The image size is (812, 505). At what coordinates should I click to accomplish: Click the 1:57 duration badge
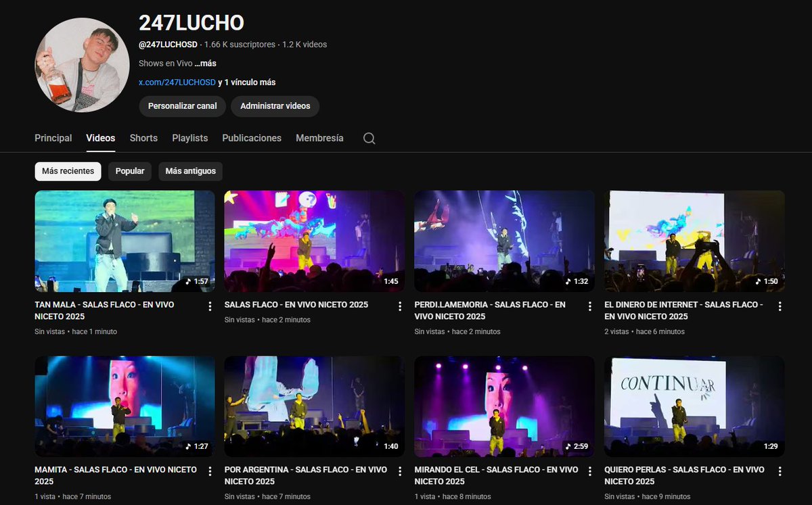click(x=198, y=281)
